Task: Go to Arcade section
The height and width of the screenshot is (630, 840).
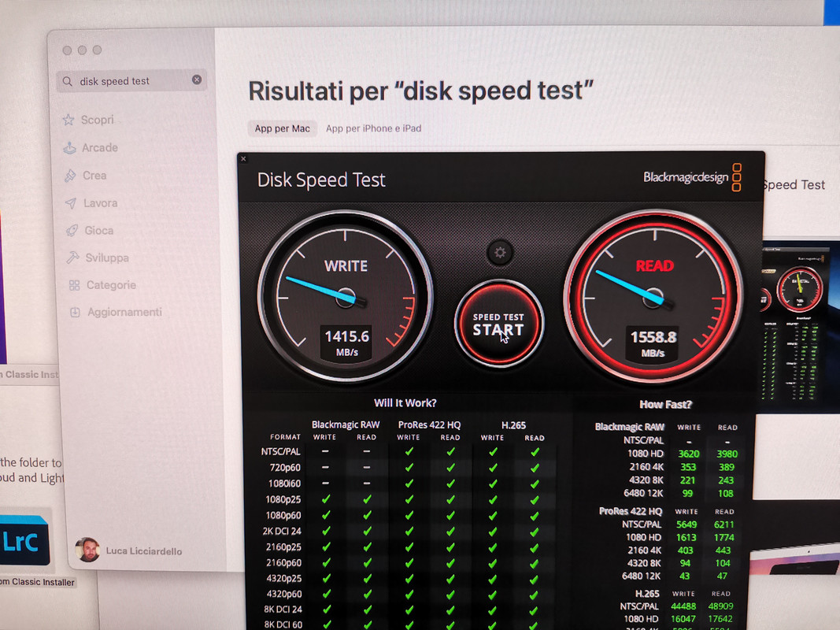Action: click(100, 148)
